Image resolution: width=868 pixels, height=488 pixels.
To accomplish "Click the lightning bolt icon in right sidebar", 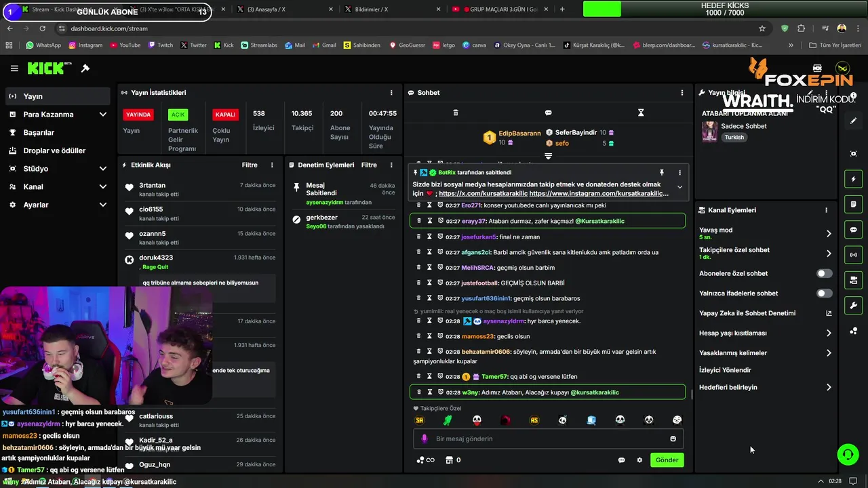I will click(854, 180).
